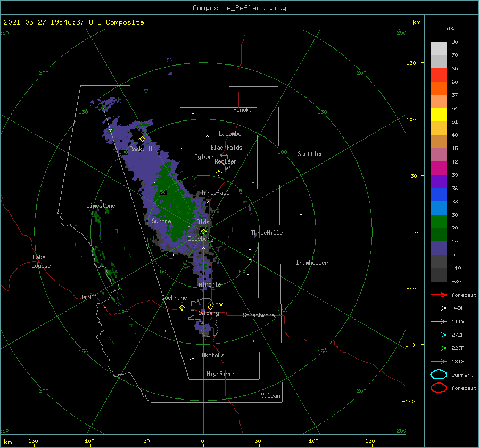Click the asterisk marker above Limestone
Image resolution: width=479 pixels, height=448 pixels.
click(x=101, y=201)
